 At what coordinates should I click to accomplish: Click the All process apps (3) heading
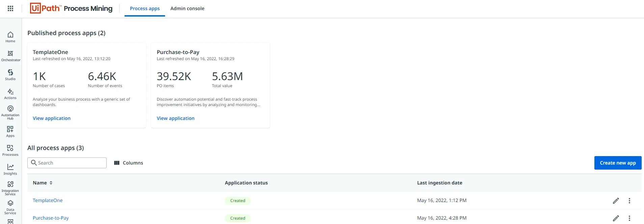56,148
